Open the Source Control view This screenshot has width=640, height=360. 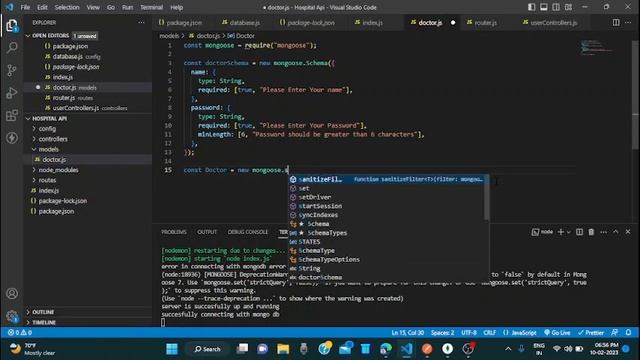(12, 70)
